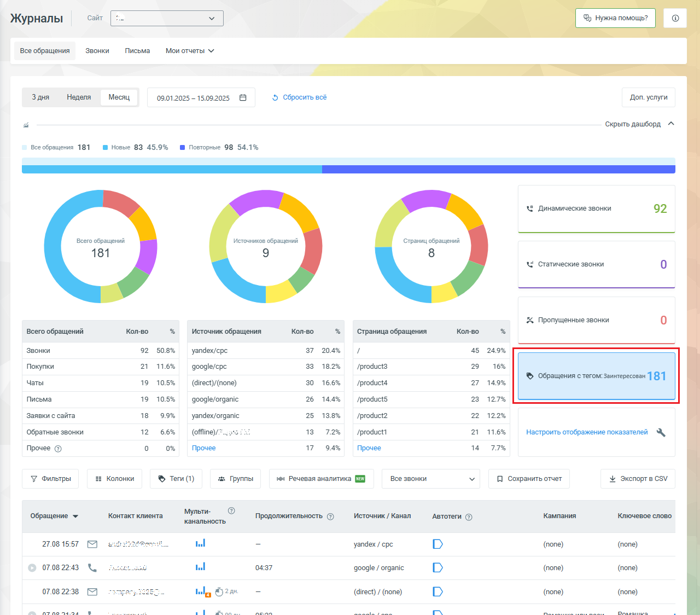700x615 pixels.
Task: Sort by Обращение column arrow
Action: pos(75,517)
